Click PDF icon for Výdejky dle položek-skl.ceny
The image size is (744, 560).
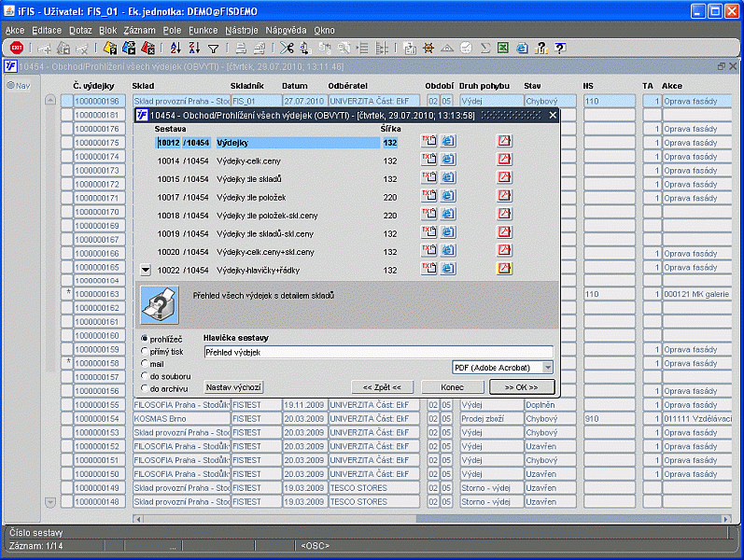[504, 214]
